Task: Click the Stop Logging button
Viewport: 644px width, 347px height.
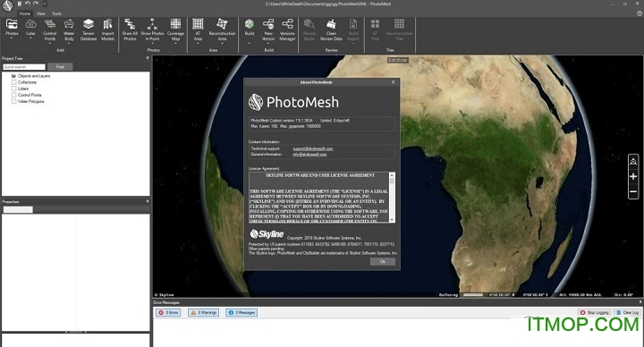Action: pos(594,312)
